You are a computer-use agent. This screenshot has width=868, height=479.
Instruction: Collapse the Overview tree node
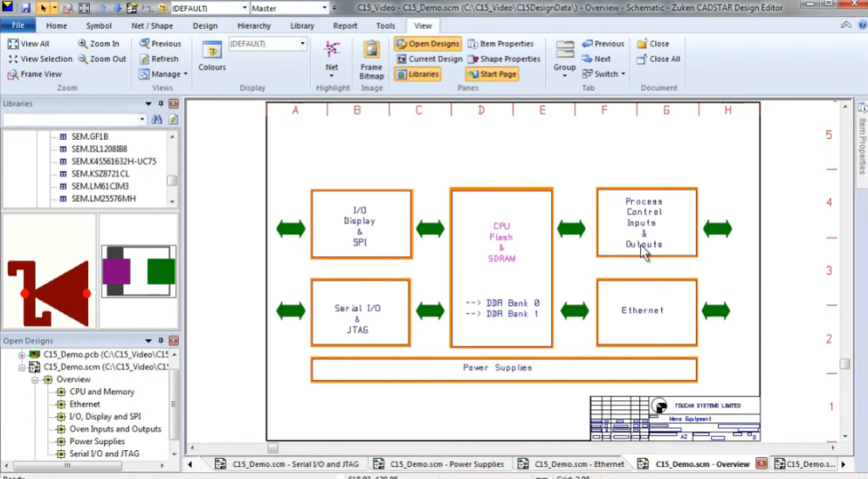(34, 379)
